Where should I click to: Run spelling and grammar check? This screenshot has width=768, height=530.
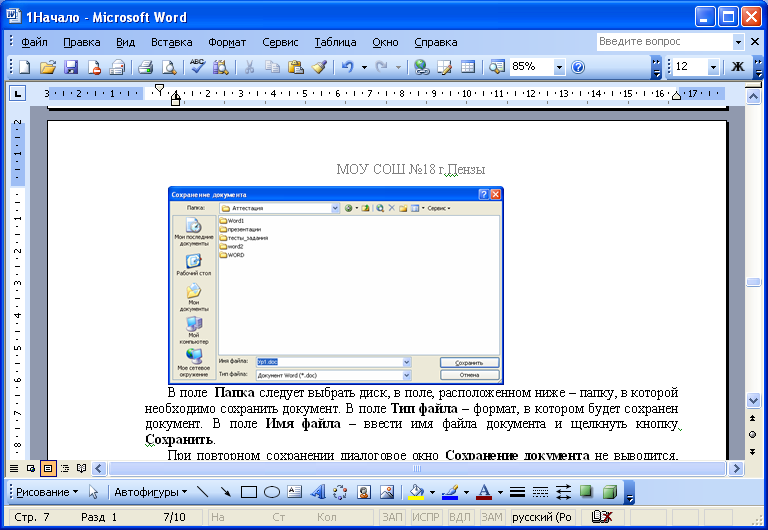pyautogui.click(x=197, y=67)
